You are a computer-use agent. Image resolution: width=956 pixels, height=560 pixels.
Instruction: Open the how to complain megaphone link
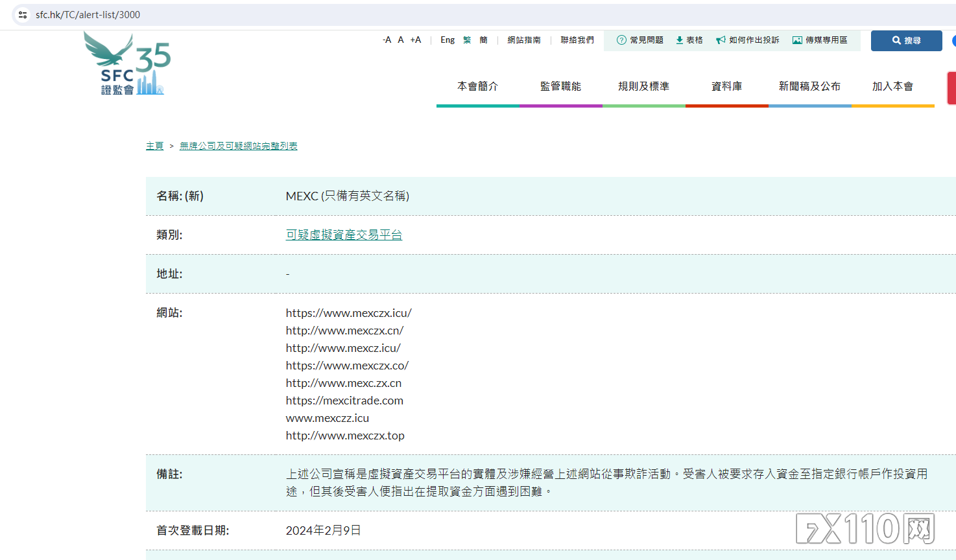click(x=747, y=40)
